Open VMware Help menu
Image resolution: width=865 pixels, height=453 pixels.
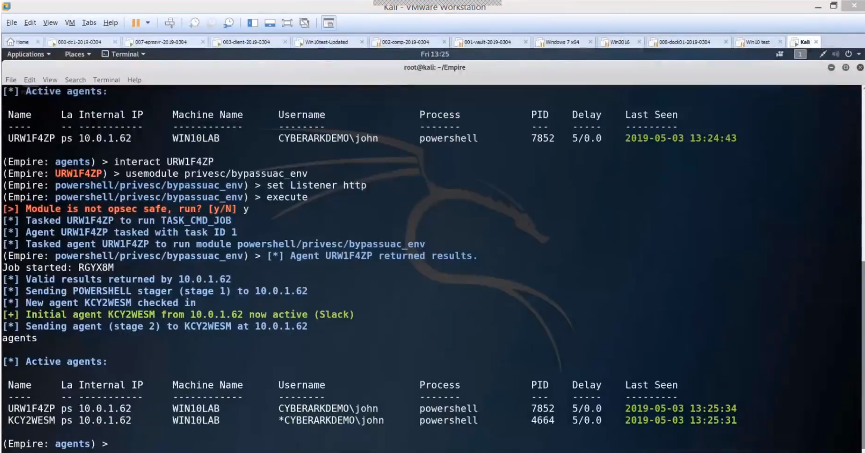click(x=110, y=23)
